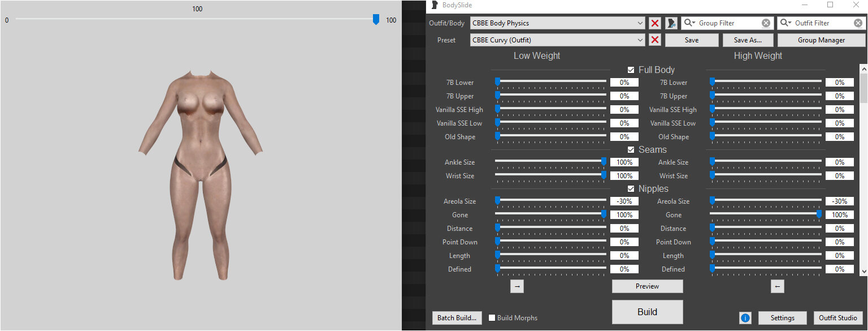The width and height of the screenshot is (868, 331).
Task: Click the High Weight Gone 100% field
Action: pyautogui.click(x=840, y=215)
